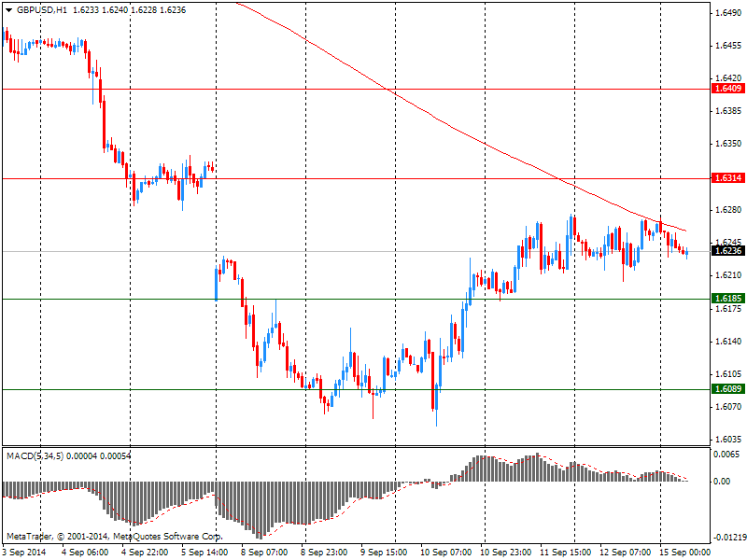
Task: Click the 1.6455 price scale value
Action: pos(728,46)
